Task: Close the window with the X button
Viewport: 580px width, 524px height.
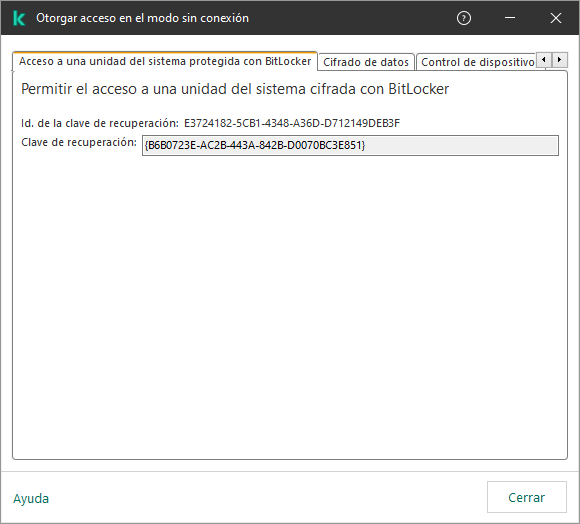Action: tap(556, 18)
